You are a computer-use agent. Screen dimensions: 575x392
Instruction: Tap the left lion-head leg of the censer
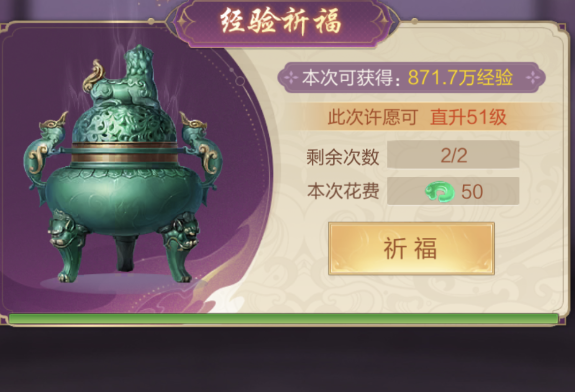pos(66,245)
